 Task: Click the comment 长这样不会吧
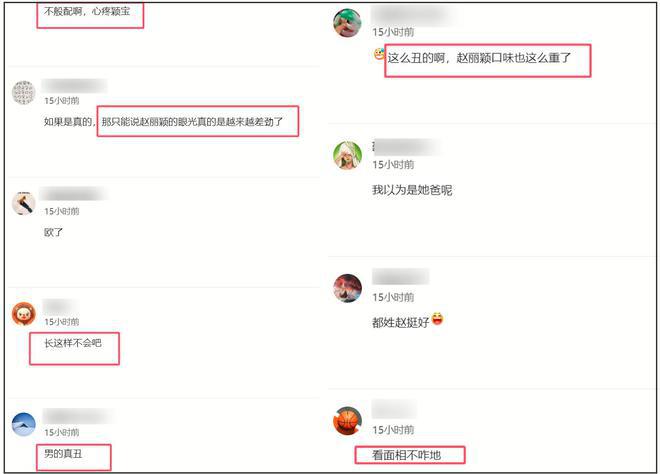click(x=73, y=343)
